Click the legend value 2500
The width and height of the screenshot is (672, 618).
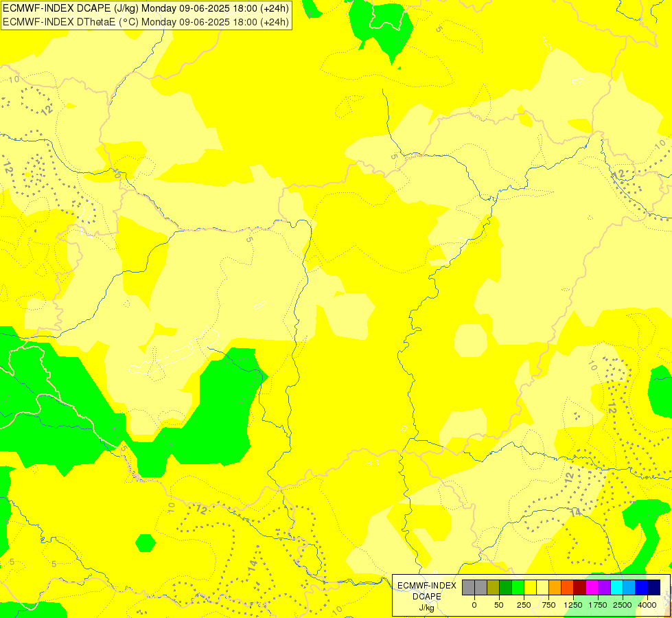(623, 605)
